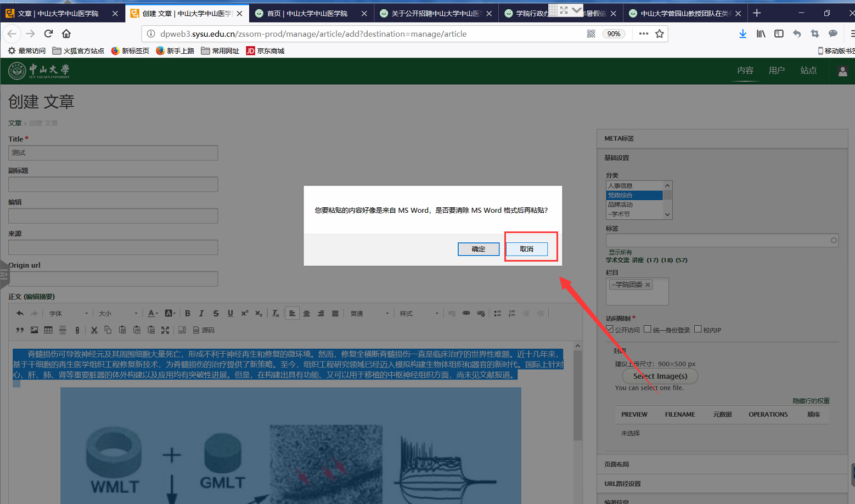The height and width of the screenshot is (504, 855).
Task: Click the 显示所有 link under 标签
Action: tap(620, 252)
